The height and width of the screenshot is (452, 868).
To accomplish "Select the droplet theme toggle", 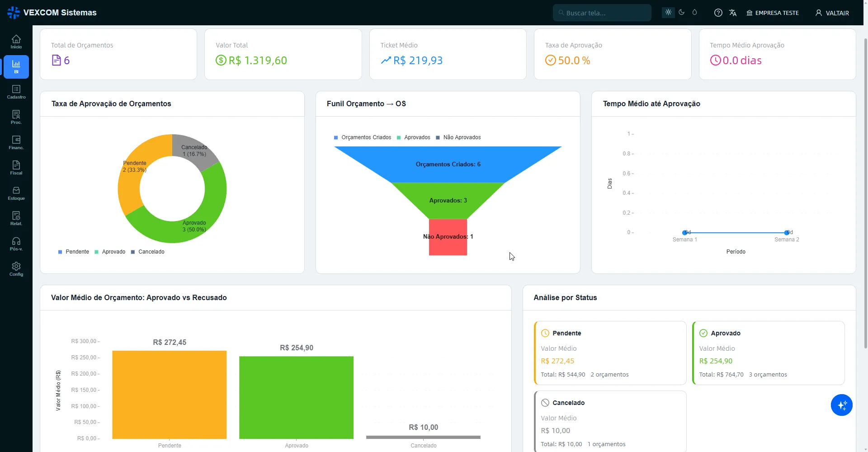I will pyautogui.click(x=694, y=13).
